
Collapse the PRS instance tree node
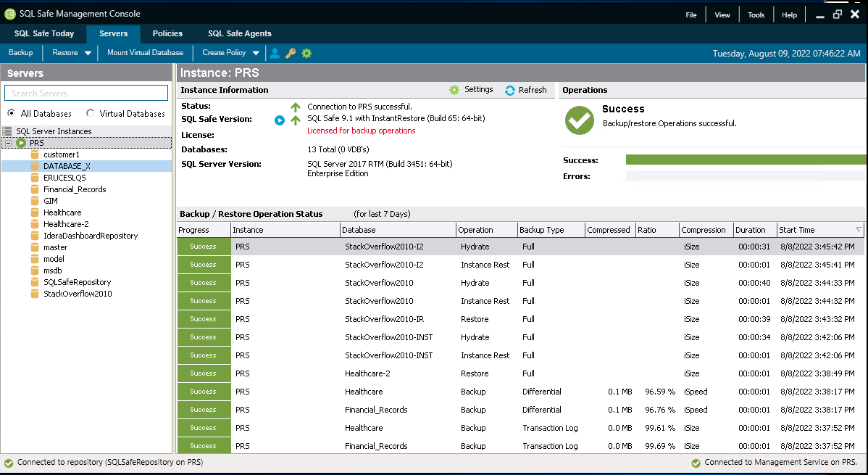pos(8,143)
